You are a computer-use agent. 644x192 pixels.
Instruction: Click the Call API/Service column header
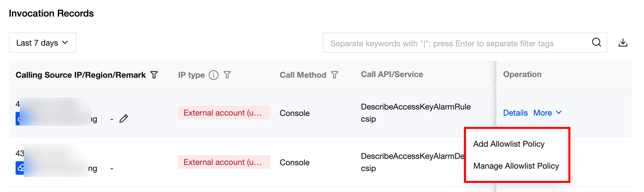pyautogui.click(x=392, y=74)
